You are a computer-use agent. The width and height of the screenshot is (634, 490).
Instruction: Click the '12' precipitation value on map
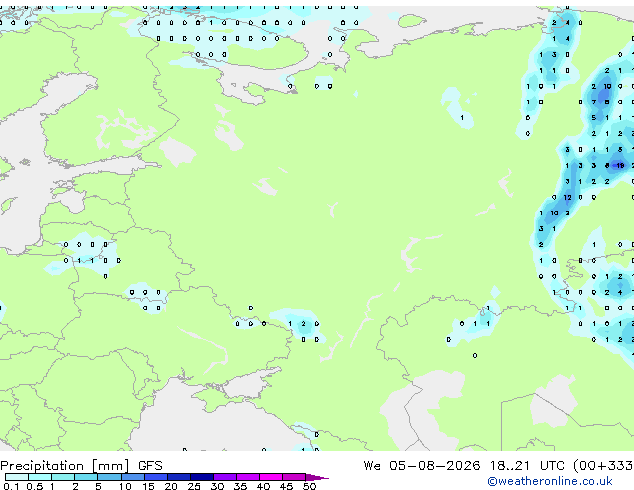pos(568,197)
